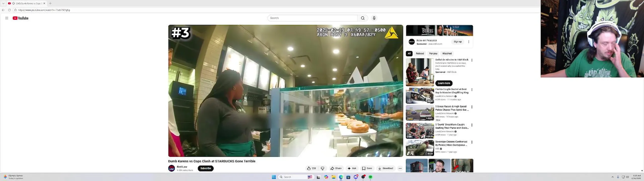
Task: Open more actions menu below the video
Action: pyautogui.click(x=400, y=168)
